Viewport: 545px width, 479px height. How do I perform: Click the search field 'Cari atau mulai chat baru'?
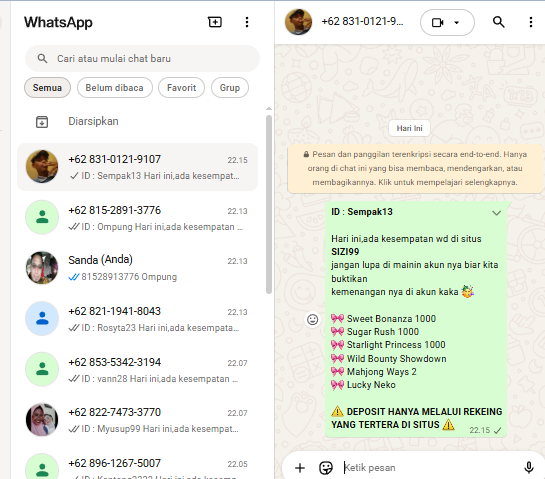point(142,58)
